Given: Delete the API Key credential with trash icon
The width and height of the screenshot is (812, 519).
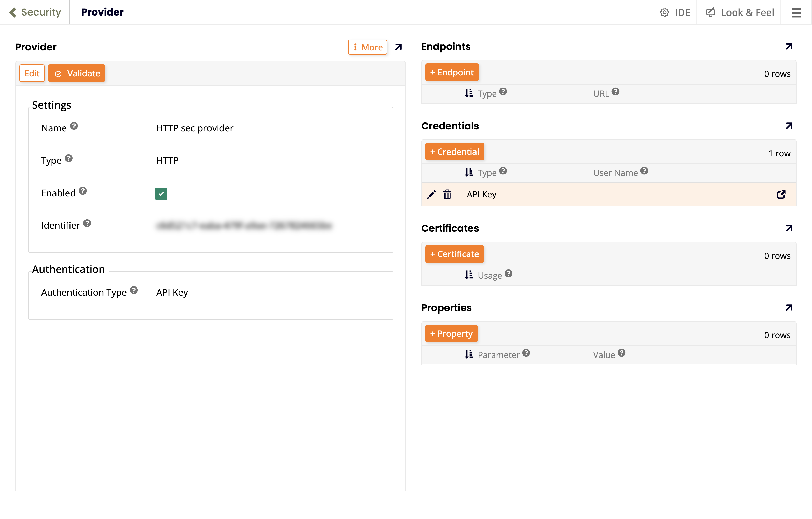Looking at the screenshot, I should [x=447, y=194].
